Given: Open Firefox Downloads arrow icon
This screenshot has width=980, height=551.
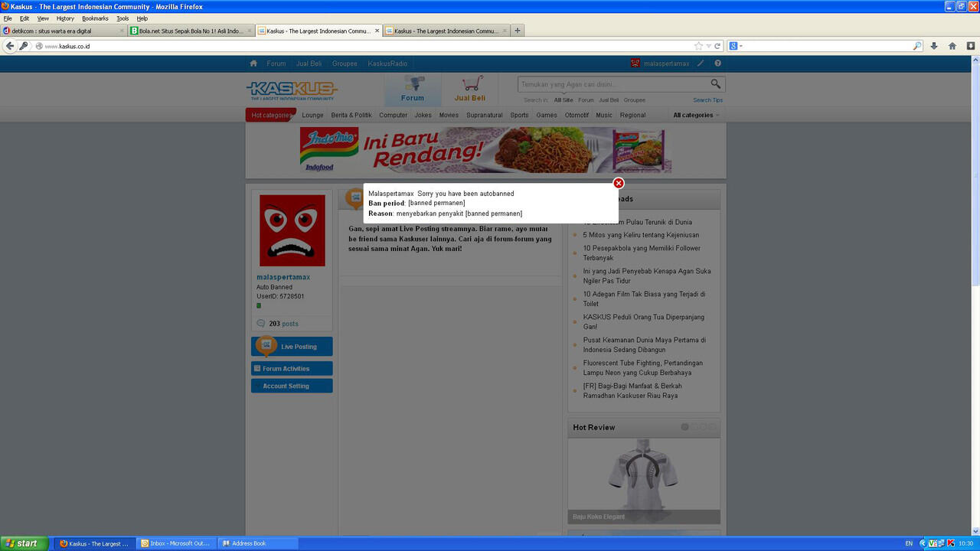Looking at the screenshot, I should point(934,46).
